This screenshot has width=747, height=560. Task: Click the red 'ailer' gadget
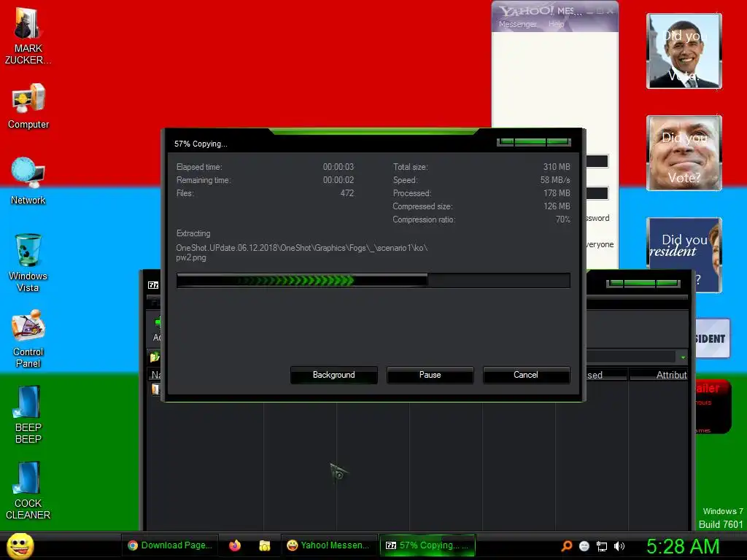point(713,407)
